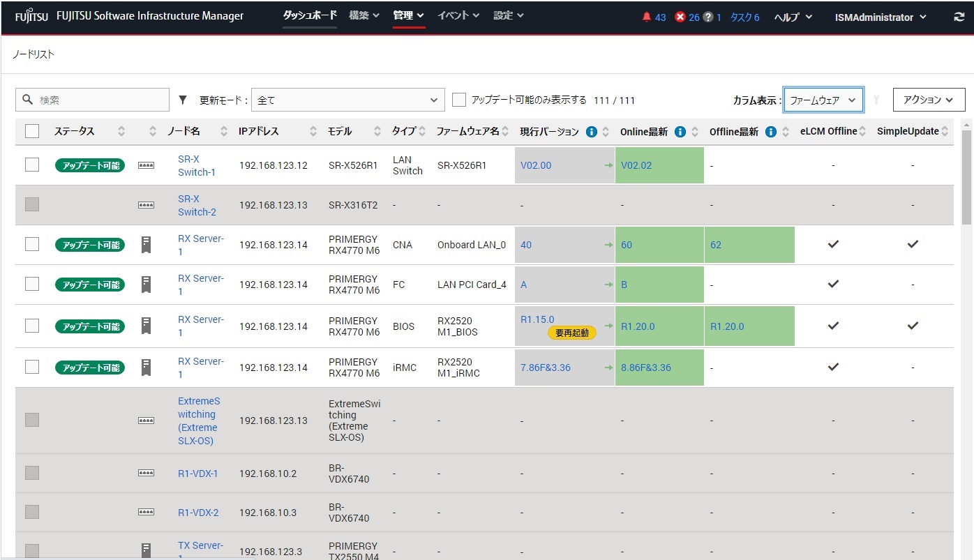
Task: Open unknown status question mark icon
Action: (708, 17)
